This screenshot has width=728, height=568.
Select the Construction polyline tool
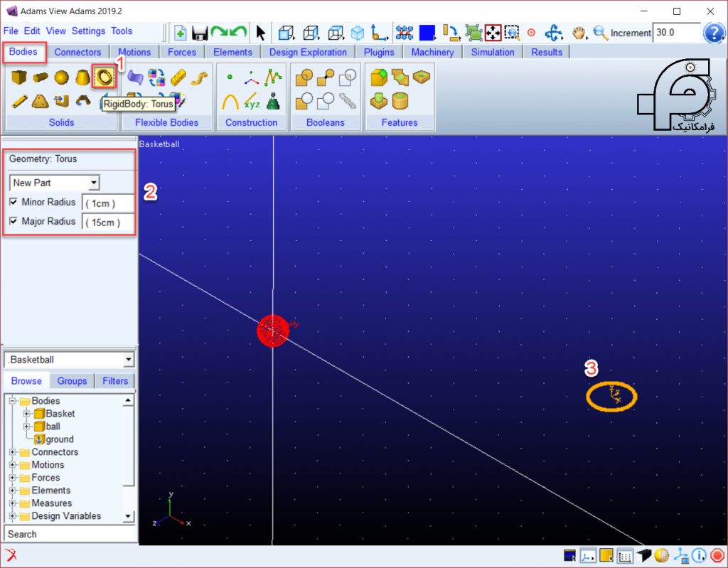[x=273, y=77]
